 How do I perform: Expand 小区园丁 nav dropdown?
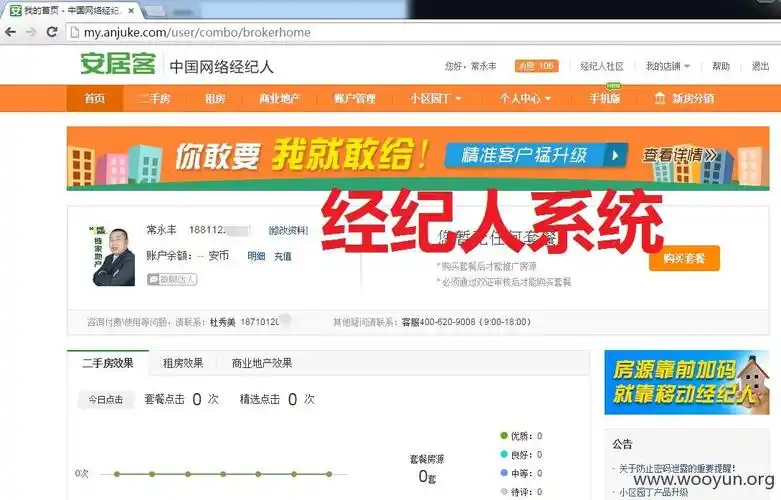(435, 98)
